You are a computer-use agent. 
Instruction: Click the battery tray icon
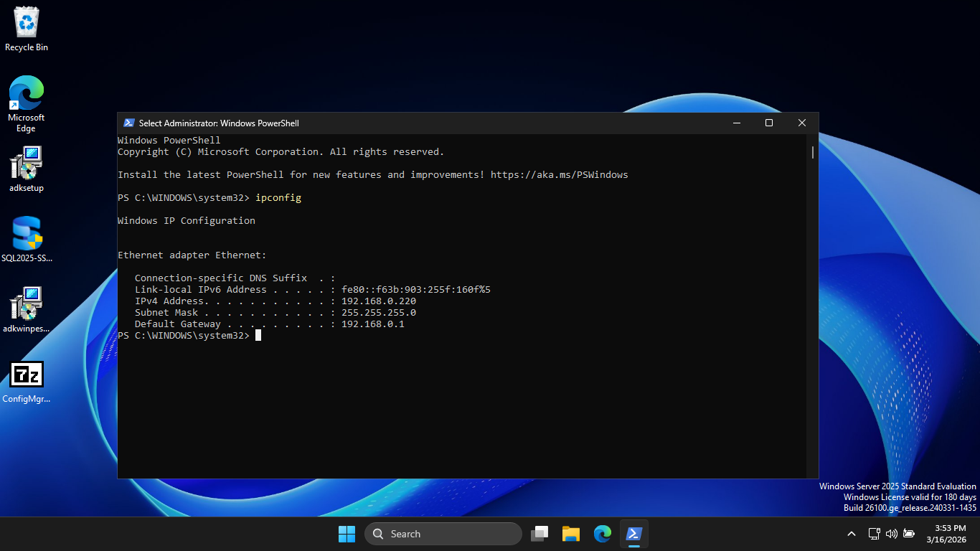click(x=909, y=534)
